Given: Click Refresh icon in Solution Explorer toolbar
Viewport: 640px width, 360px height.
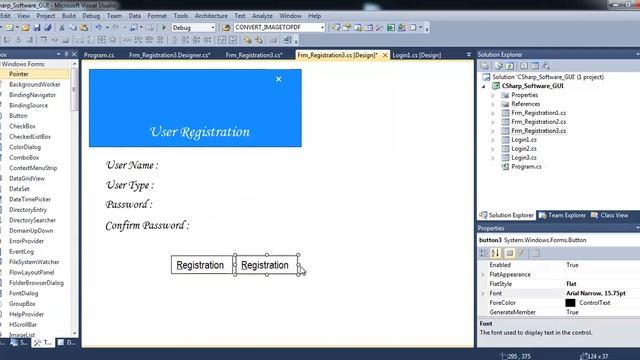Looking at the screenshot, I should coord(509,66).
